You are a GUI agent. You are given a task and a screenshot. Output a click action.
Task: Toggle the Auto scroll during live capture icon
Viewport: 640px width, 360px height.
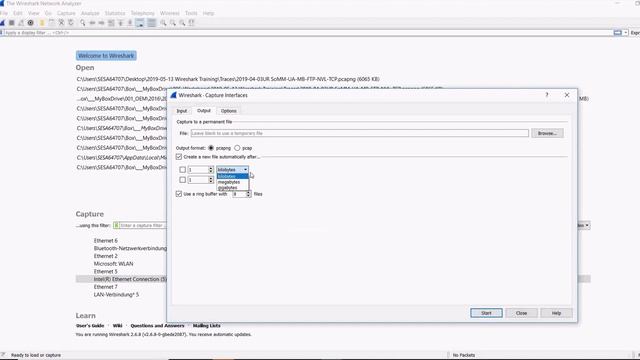pos(140,23)
